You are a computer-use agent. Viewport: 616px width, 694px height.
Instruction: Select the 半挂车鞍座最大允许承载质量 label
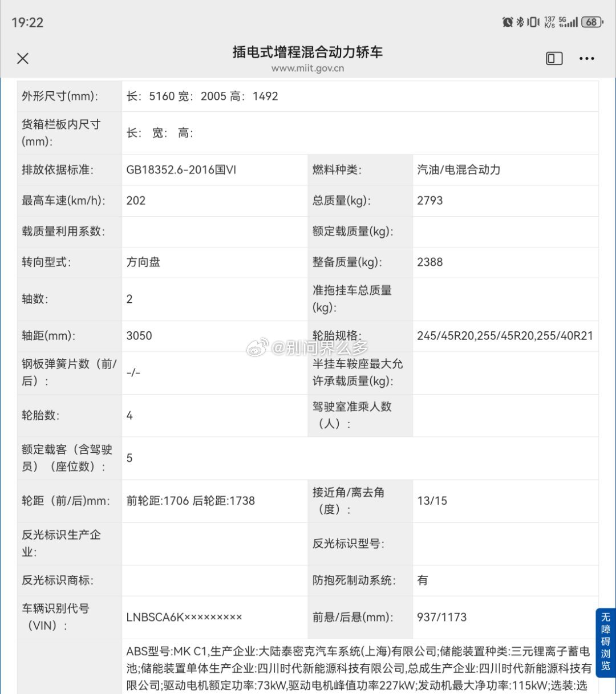[x=358, y=372]
